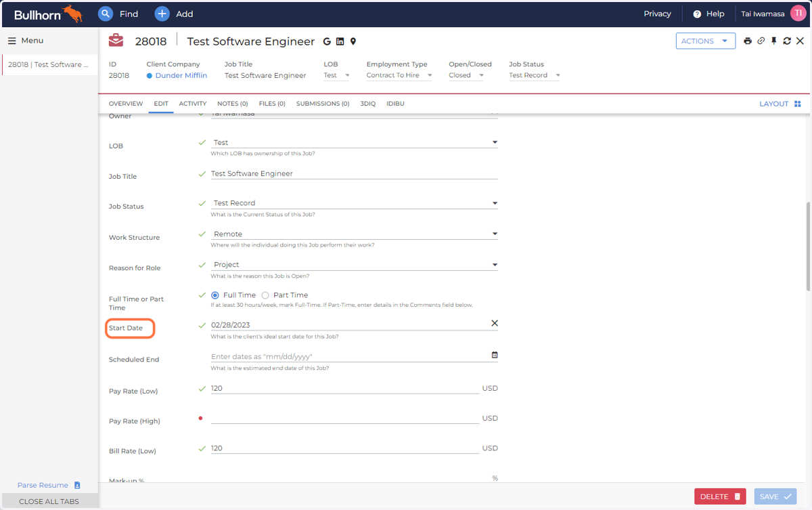This screenshot has width=812, height=510.
Task: Select Full Time radio button
Action: coord(215,295)
